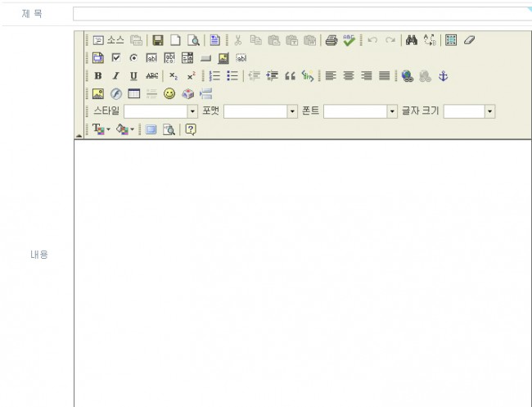Center align text

(349, 75)
